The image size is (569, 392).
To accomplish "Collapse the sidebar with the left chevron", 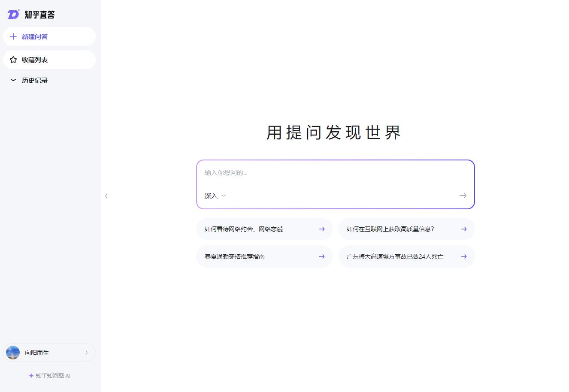I will click(106, 196).
